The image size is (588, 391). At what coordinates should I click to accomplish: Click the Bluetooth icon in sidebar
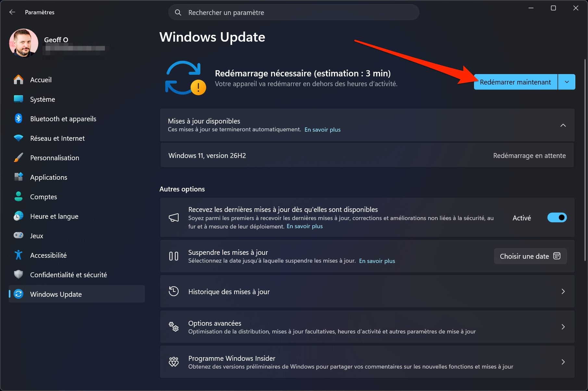[19, 119]
